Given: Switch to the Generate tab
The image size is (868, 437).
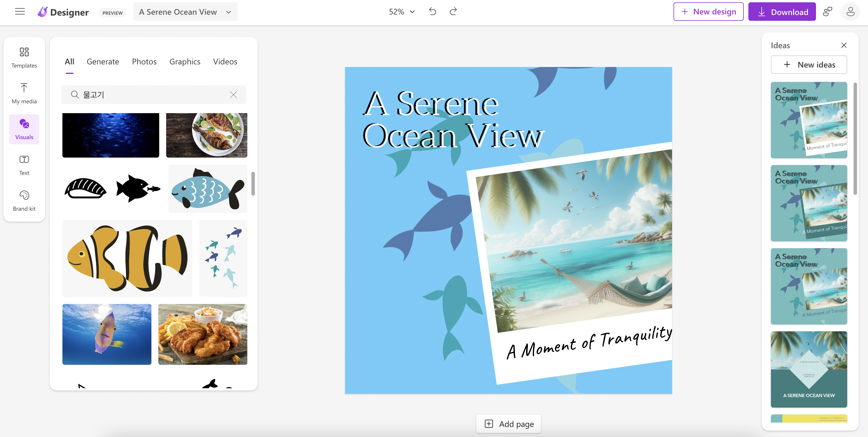Looking at the screenshot, I should [103, 61].
